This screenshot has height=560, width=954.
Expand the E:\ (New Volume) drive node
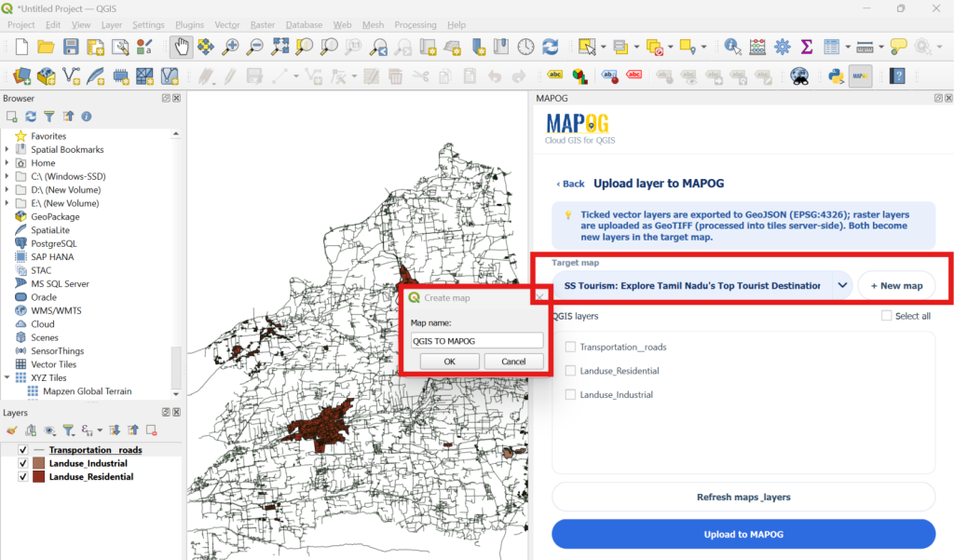(7, 203)
